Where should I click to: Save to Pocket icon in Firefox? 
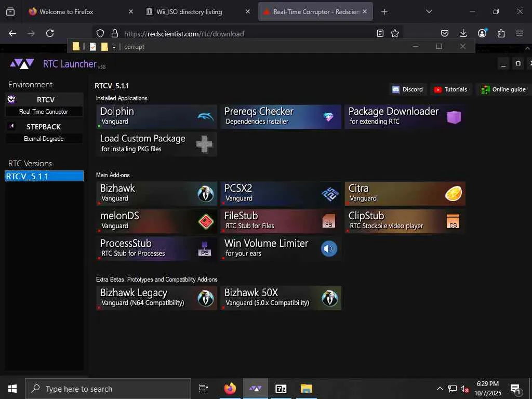click(445, 33)
